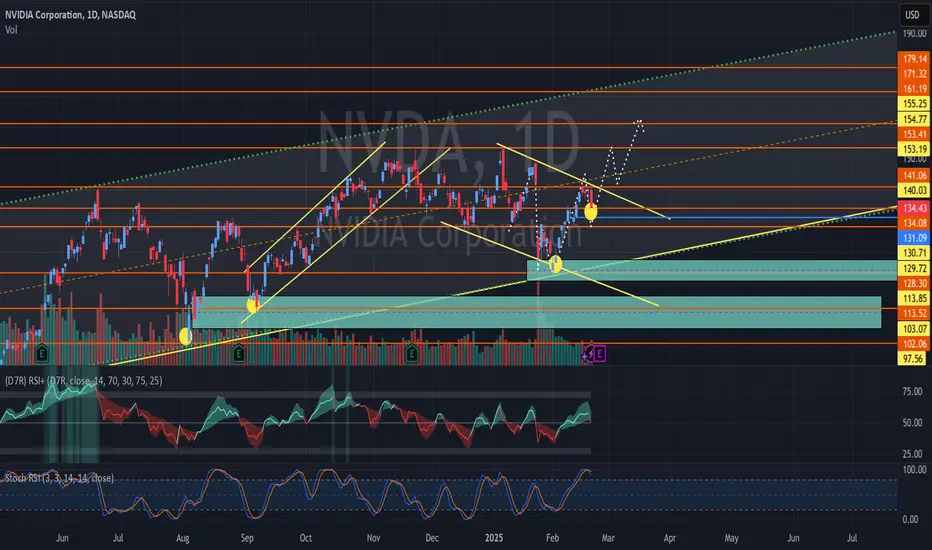This screenshot has height=550, width=932.
Task: Select the Vol indicator label
Action: click(x=11, y=30)
